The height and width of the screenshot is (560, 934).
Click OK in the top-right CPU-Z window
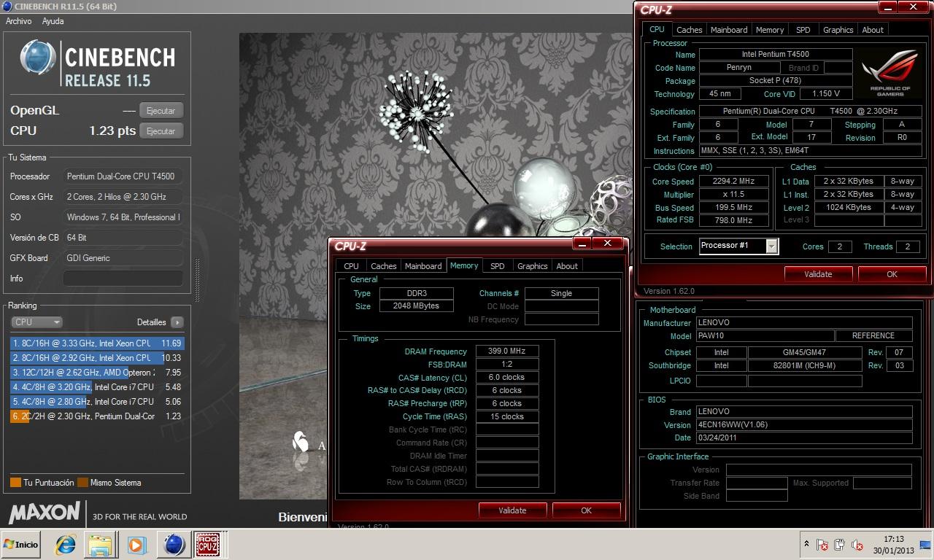click(892, 274)
